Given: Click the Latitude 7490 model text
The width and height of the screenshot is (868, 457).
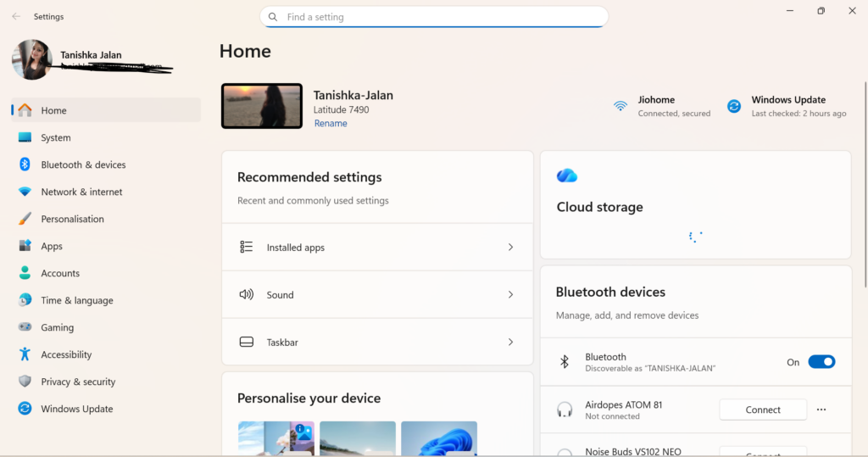Looking at the screenshot, I should click(x=341, y=109).
